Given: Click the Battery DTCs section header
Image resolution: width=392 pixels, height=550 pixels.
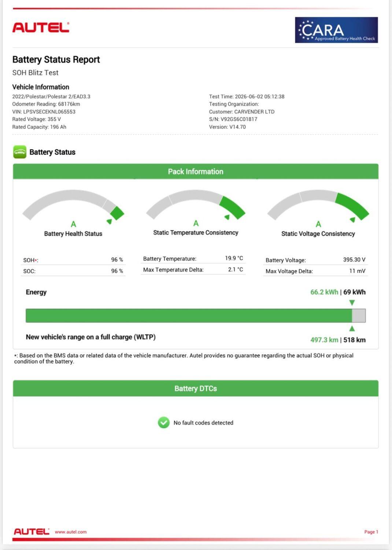Looking at the screenshot, I should 196,388.
